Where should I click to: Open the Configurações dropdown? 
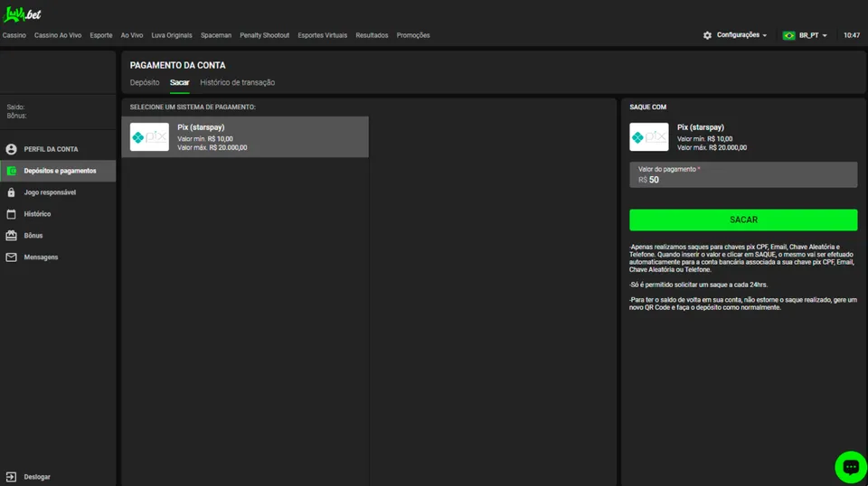(735, 35)
